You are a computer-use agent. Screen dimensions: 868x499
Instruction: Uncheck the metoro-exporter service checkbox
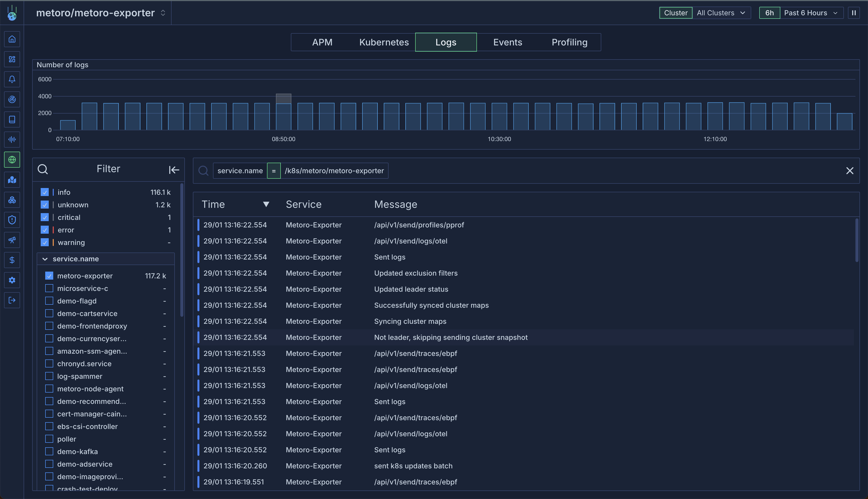(x=49, y=276)
